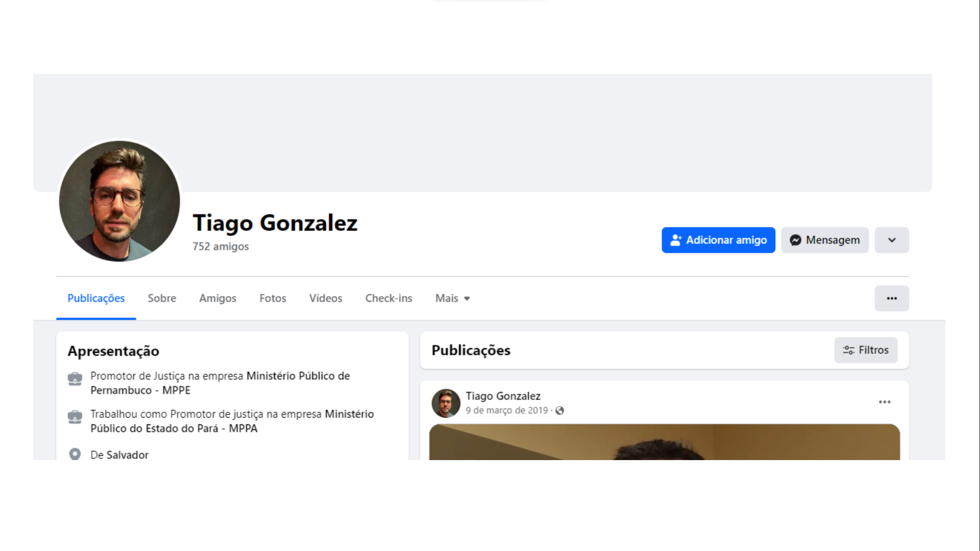This screenshot has height=551, width=980.
Task: Go to the Fotos tab
Action: 273,298
